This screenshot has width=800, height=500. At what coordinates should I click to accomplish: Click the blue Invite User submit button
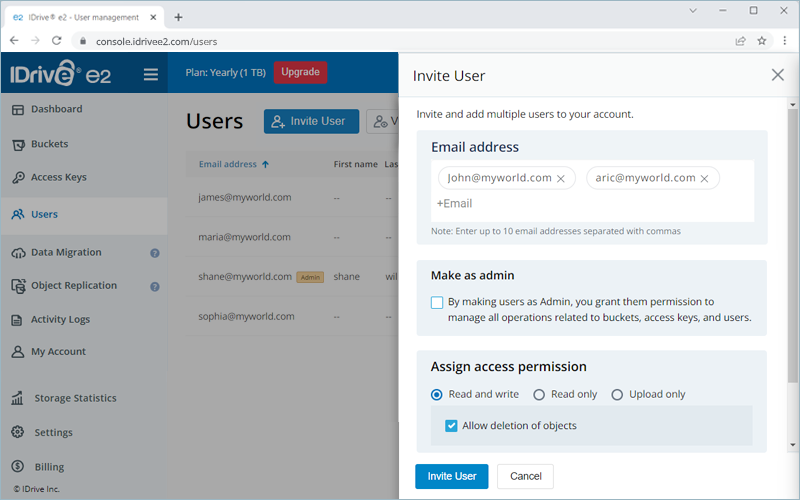click(451, 476)
